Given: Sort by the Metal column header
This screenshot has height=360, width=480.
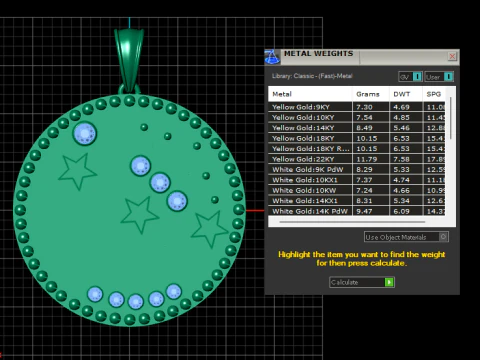Looking at the screenshot, I should tap(310, 94).
